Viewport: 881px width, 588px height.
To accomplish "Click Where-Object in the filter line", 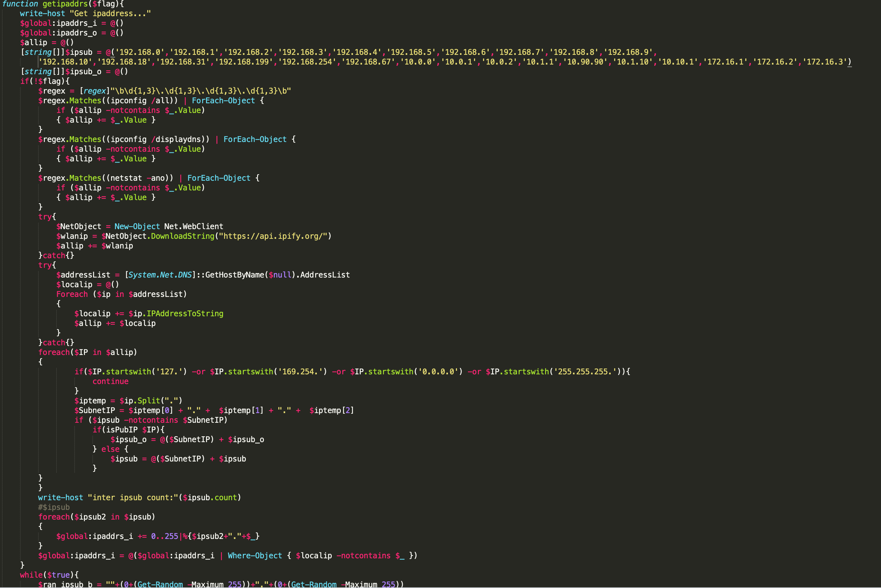I will point(255,556).
